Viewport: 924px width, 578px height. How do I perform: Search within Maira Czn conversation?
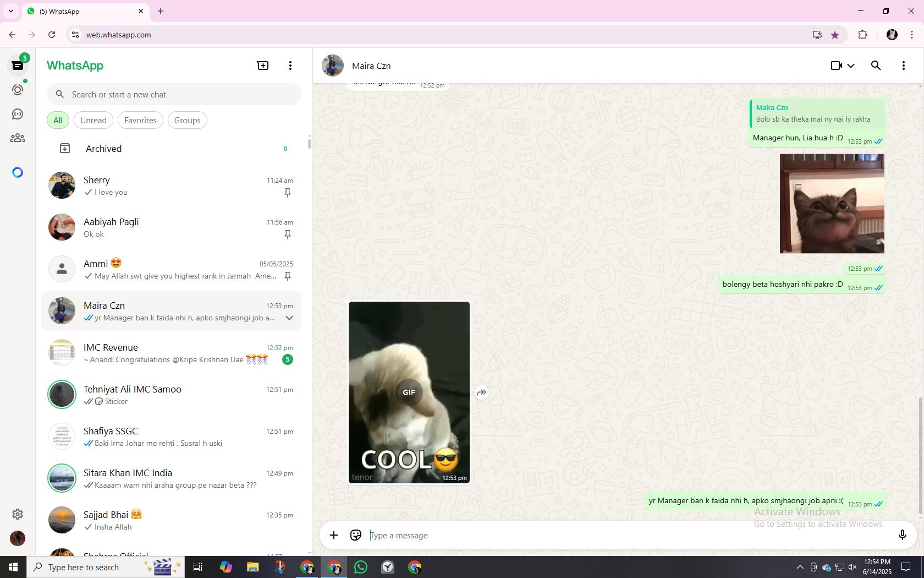876,66
